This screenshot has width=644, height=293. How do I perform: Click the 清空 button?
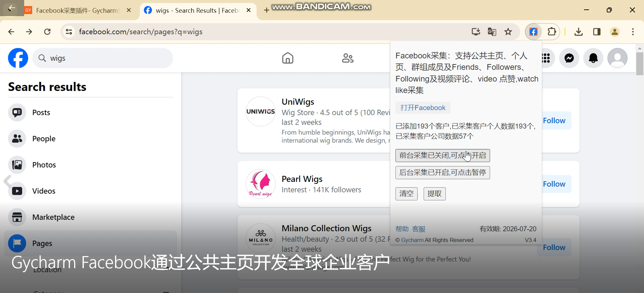[406, 194]
